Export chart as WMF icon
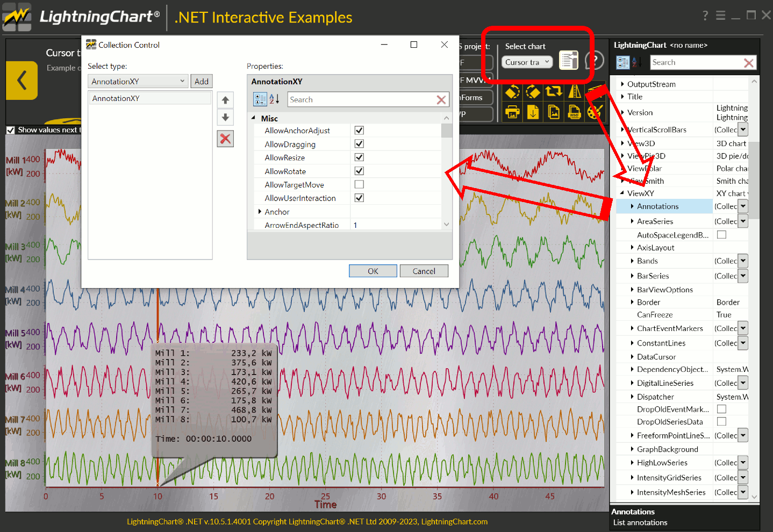Screen dimensions: 773x532 pos(574,112)
